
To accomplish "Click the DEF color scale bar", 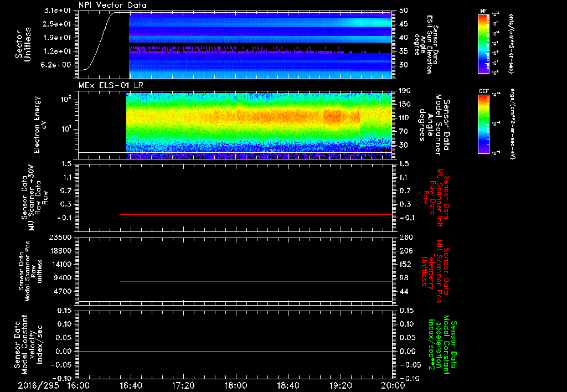I will [484, 124].
